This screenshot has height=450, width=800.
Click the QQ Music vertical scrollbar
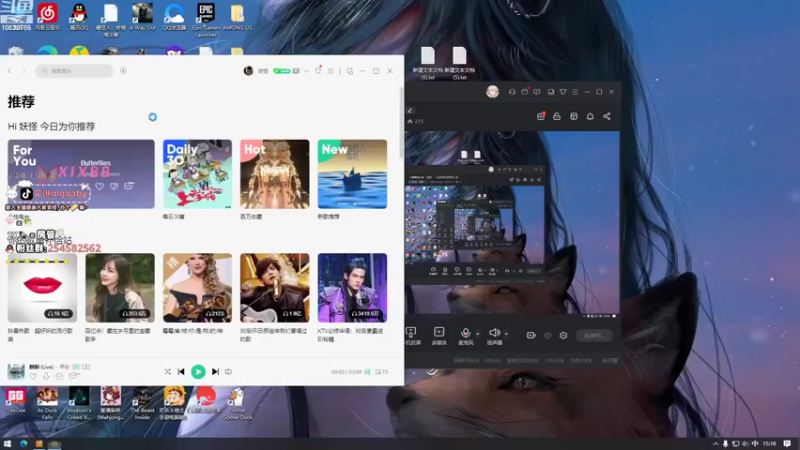coord(401,122)
